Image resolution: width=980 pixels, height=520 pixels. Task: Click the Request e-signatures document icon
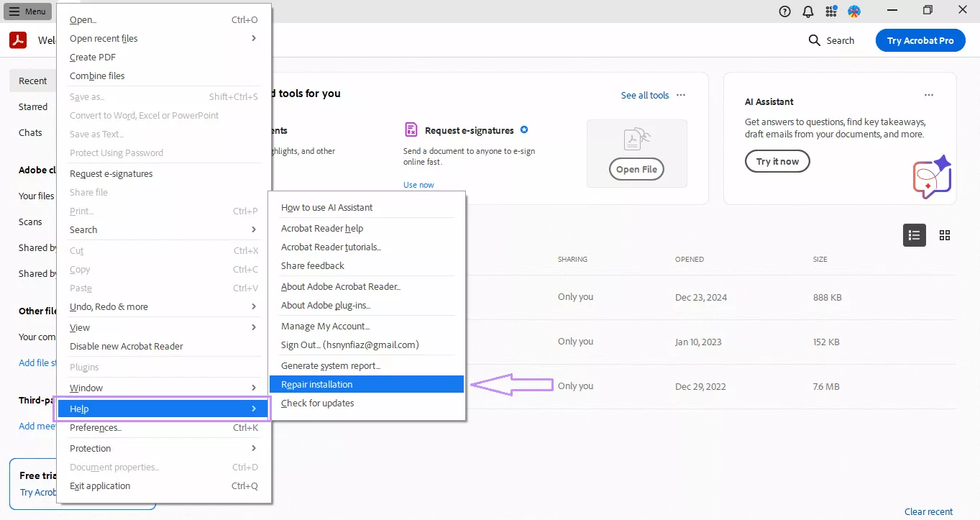(411, 129)
